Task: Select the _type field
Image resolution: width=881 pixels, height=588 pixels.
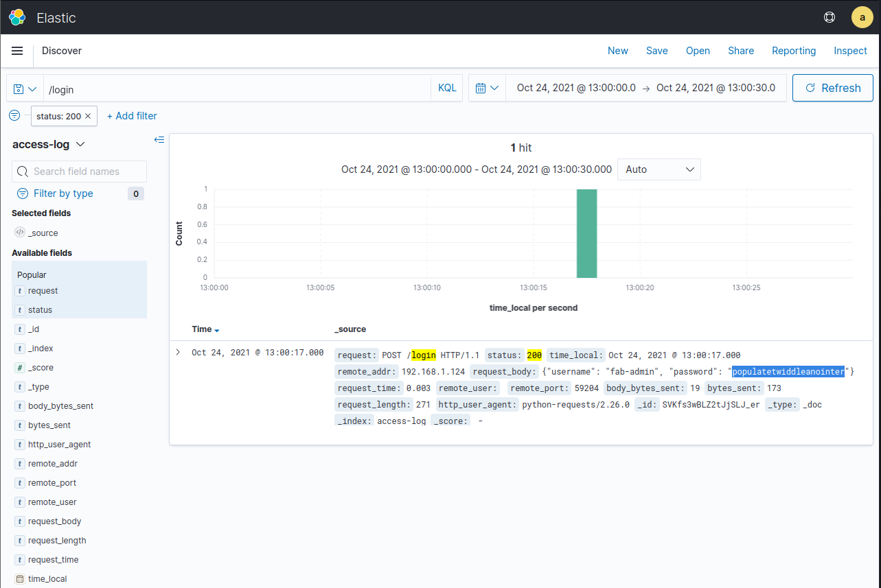Action: tap(38, 387)
